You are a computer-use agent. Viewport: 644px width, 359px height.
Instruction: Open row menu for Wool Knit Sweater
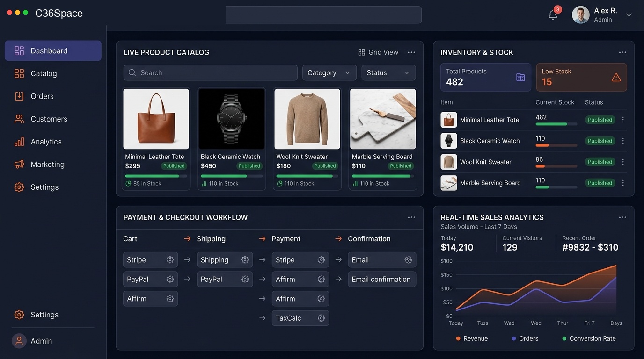pos(623,162)
